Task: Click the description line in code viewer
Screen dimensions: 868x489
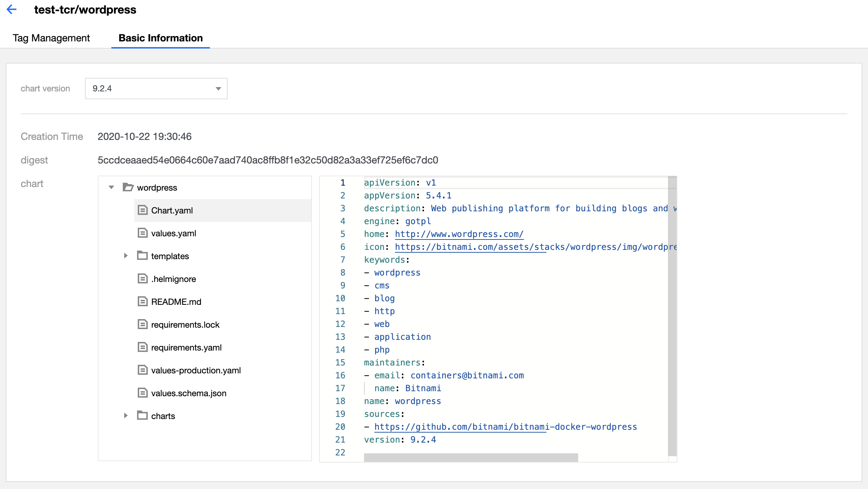Action: click(520, 208)
